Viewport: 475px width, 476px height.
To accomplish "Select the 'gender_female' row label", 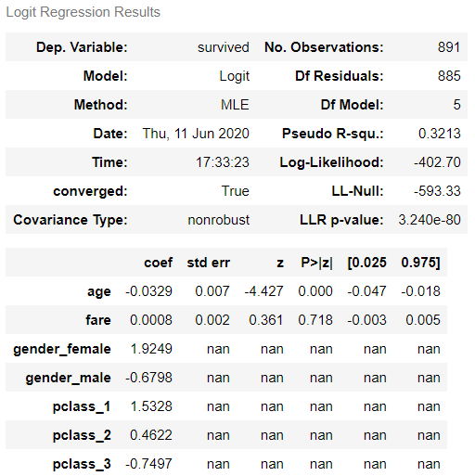I will point(62,350).
